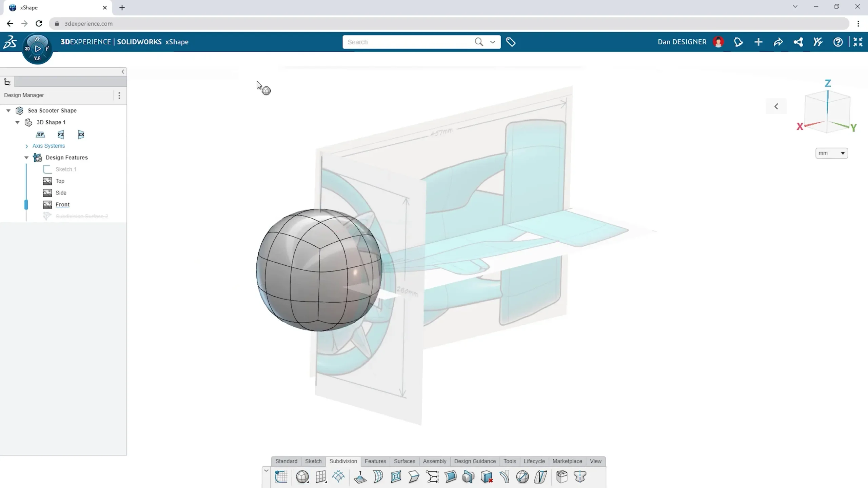Switch to the Surfaces tab
Image resolution: width=868 pixels, height=488 pixels.
404,461
